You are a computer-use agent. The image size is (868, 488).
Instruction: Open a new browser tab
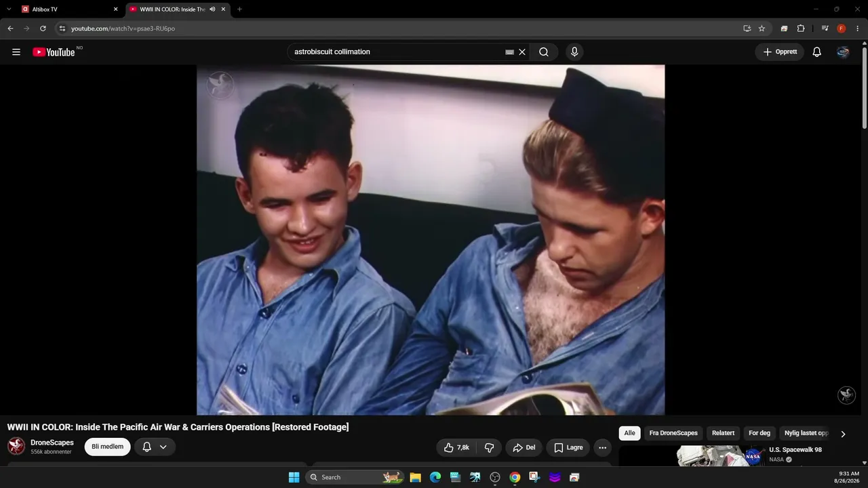(239, 9)
